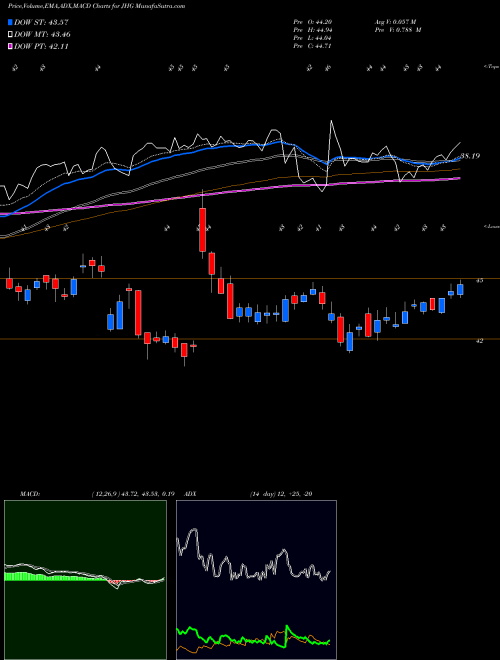The image size is (500, 660).
Task: Click the 45 price level label
Action: (479, 280)
